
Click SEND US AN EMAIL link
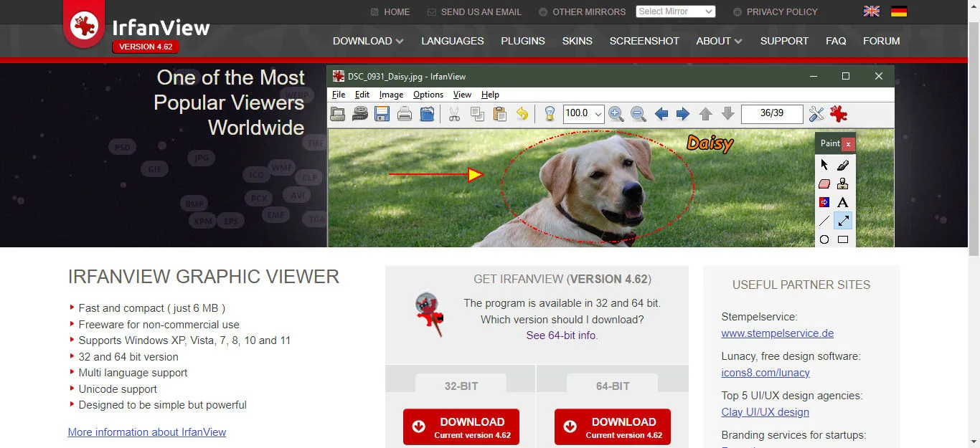(x=481, y=12)
